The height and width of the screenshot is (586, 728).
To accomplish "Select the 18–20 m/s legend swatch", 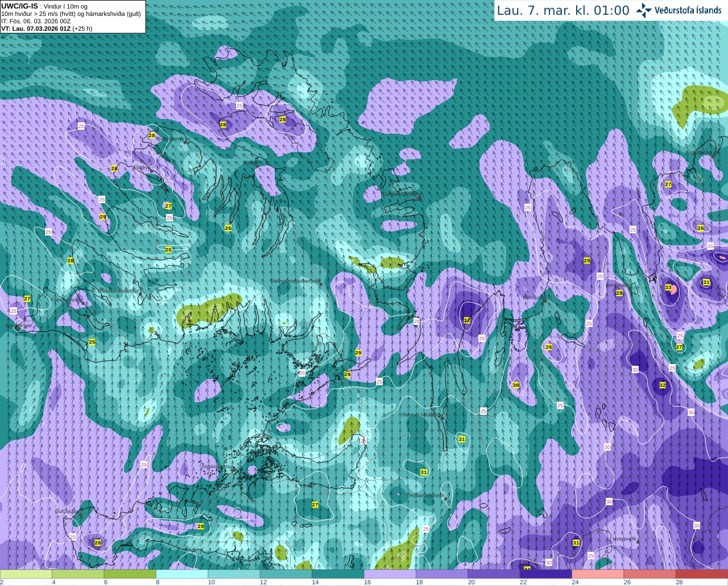I will pos(442,574).
